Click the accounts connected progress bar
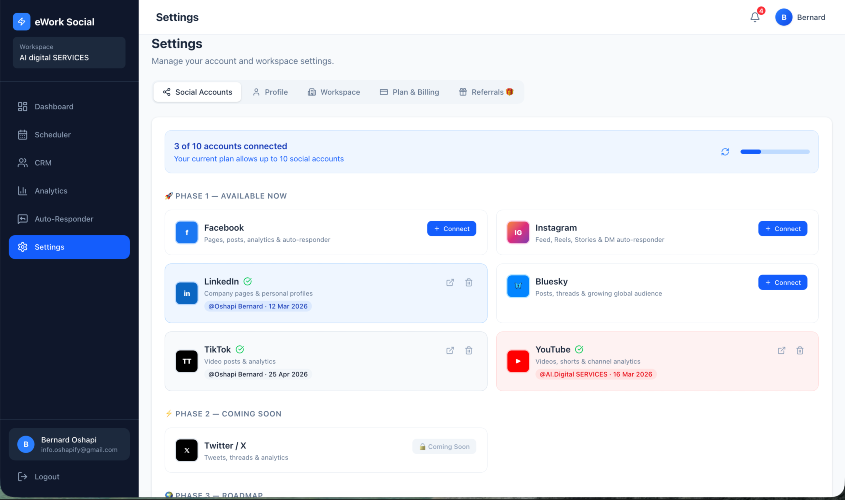 (x=775, y=152)
